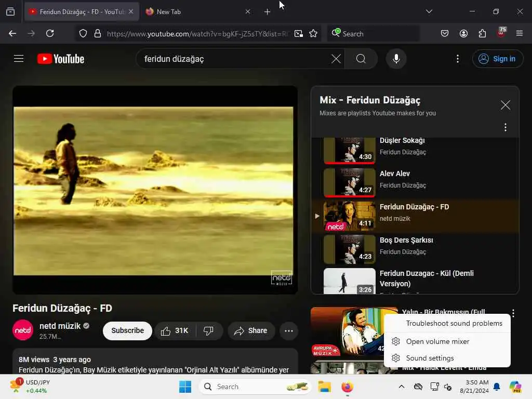Go forward in Firefox
532x399 pixels.
pyautogui.click(x=31, y=33)
